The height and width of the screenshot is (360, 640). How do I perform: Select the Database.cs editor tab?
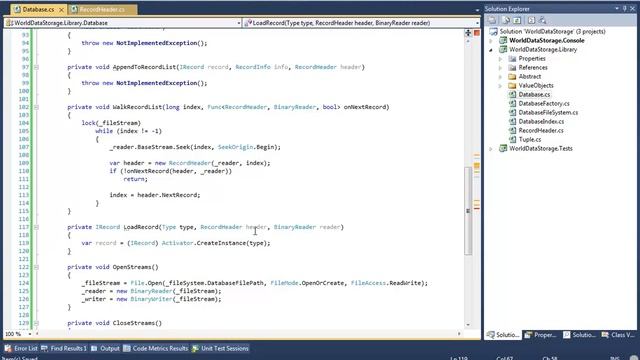[x=38, y=9]
